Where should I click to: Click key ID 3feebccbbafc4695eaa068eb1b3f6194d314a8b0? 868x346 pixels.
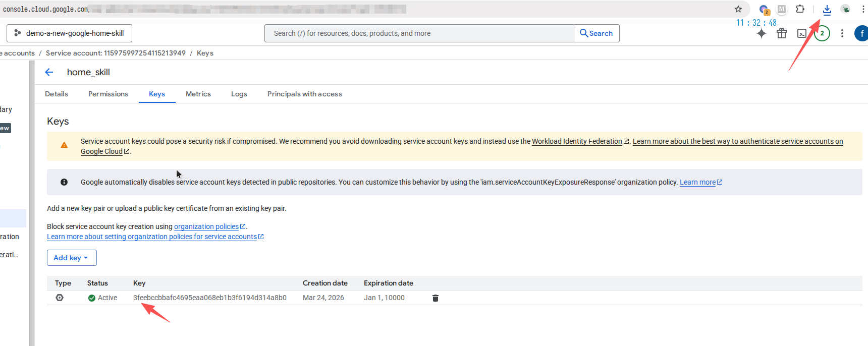coord(210,298)
